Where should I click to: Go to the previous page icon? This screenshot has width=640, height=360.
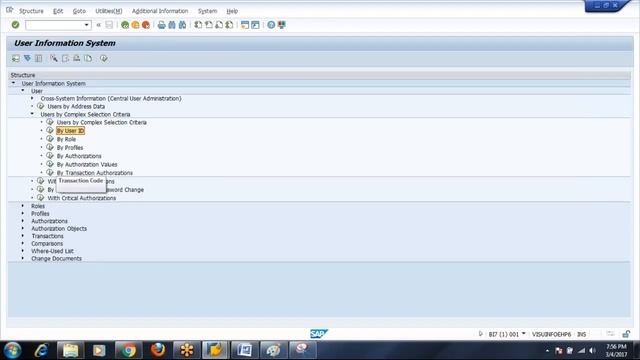(209, 25)
